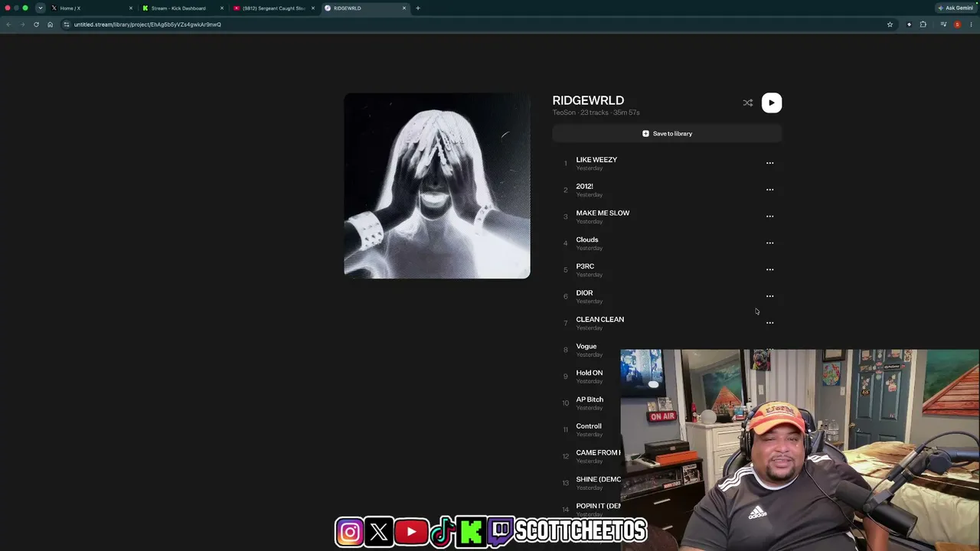Switch to Sergeant Caught YouTube tab
The image size is (980, 551).
(x=273, y=8)
